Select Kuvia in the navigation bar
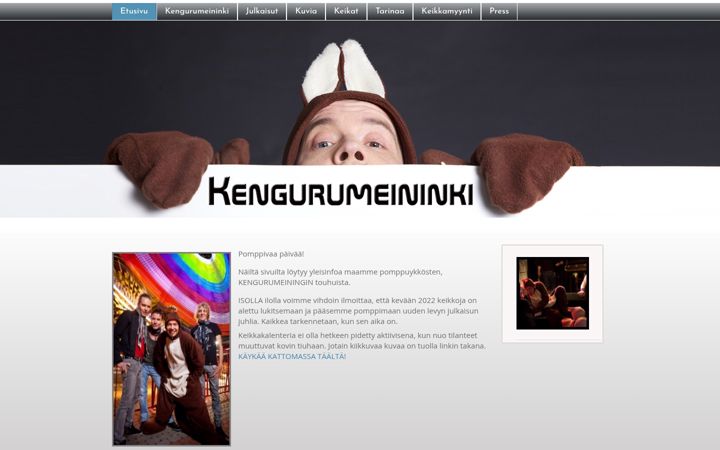 (x=306, y=11)
